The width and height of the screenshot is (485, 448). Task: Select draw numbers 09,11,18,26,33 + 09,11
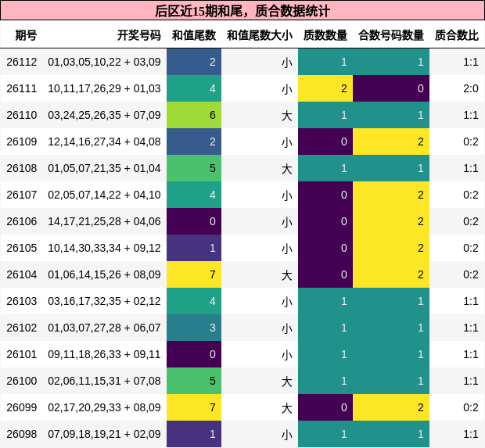[104, 354]
